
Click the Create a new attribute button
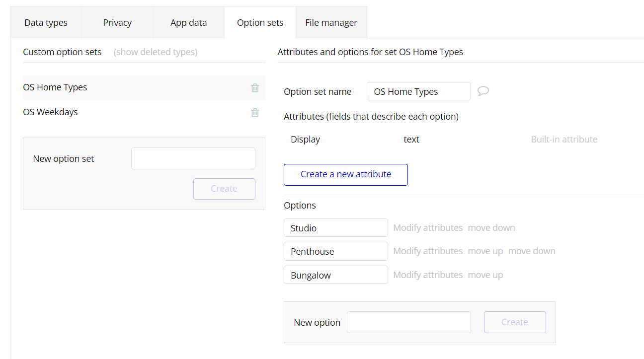[x=346, y=174]
